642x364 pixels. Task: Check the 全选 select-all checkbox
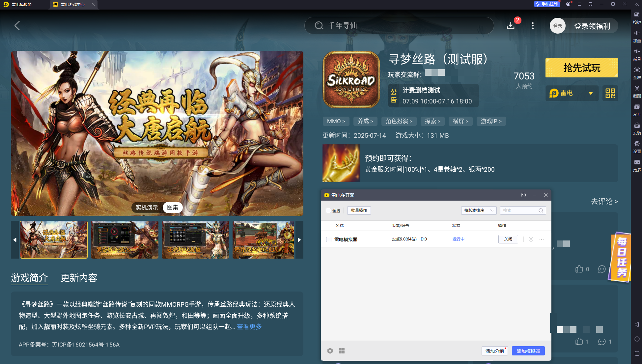point(328,210)
